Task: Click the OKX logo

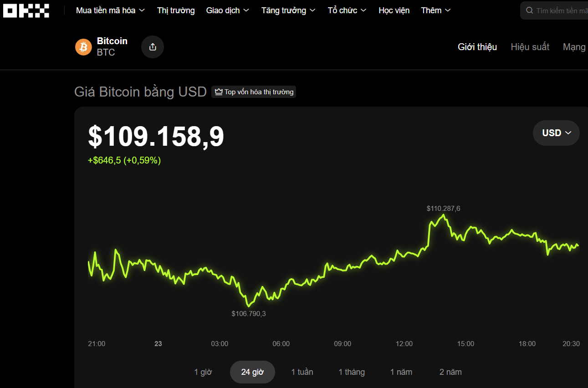Action: (26, 10)
